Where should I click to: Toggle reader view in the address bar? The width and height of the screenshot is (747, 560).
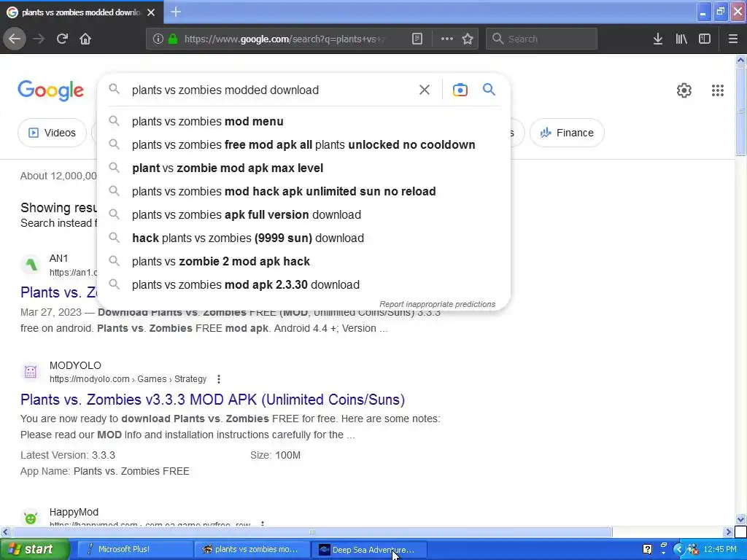417,39
